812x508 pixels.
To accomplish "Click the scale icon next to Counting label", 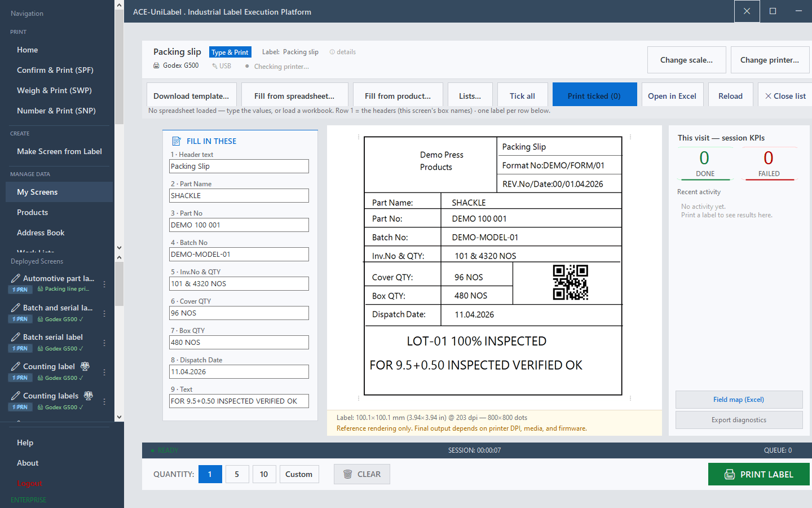I will click(85, 366).
